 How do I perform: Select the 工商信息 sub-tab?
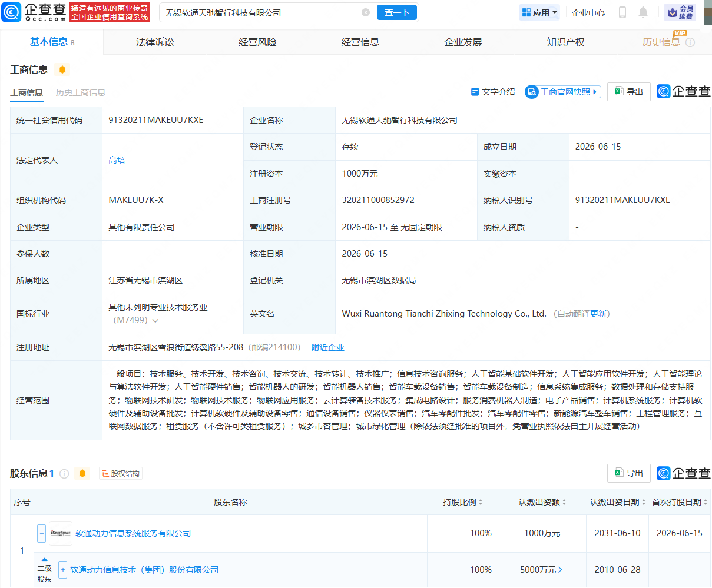pyautogui.click(x=27, y=92)
